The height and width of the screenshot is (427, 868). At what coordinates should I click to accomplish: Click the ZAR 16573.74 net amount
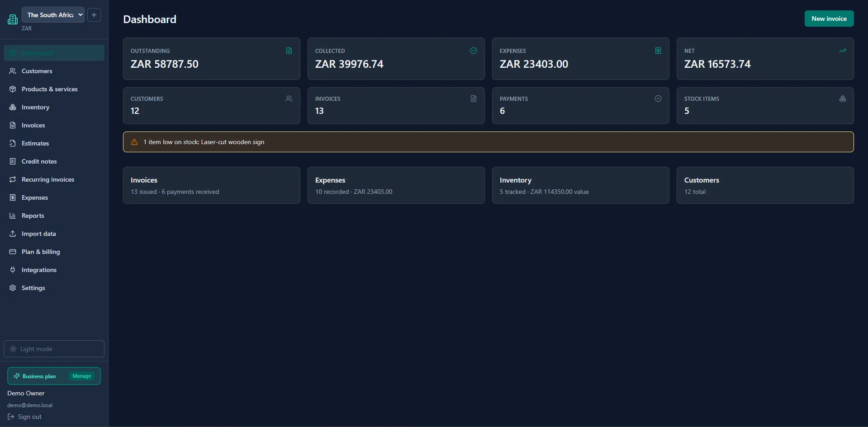tap(717, 64)
